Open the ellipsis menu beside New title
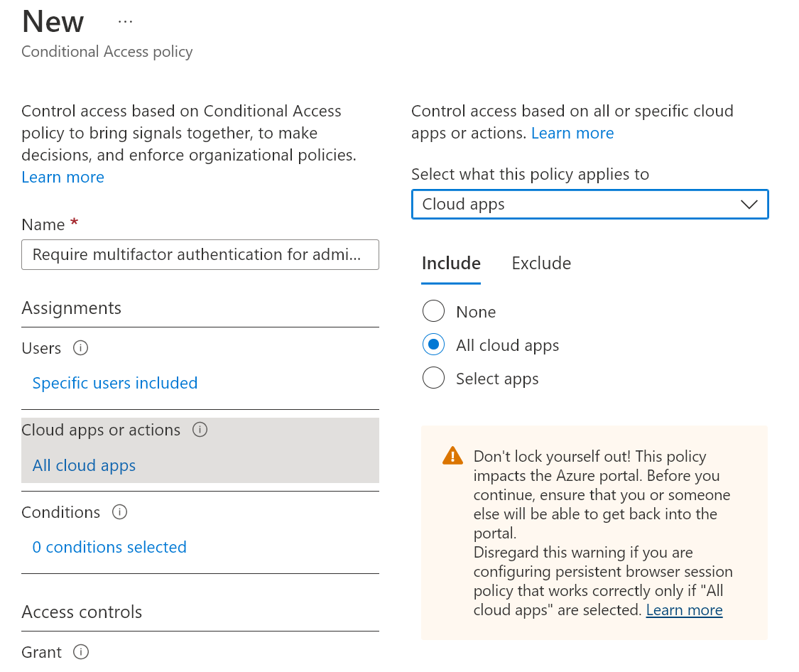Image resolution: width=799 pixels, height=672 pixels. pyautogui.click(x=125, y=22)
